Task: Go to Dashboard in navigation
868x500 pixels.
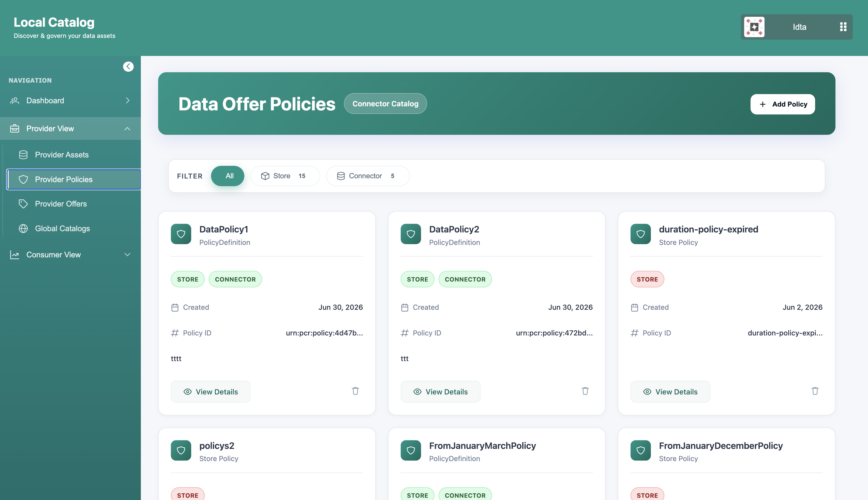Action: pos(70,101)
